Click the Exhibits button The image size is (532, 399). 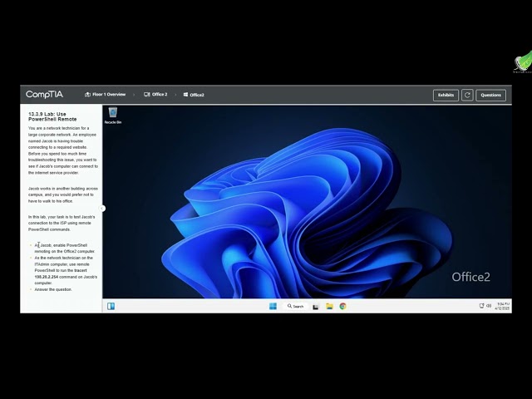[x=446, y=95]
